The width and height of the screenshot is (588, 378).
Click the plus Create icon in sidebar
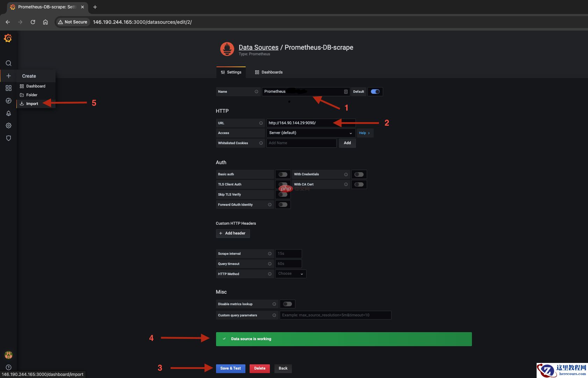(9, 76)
